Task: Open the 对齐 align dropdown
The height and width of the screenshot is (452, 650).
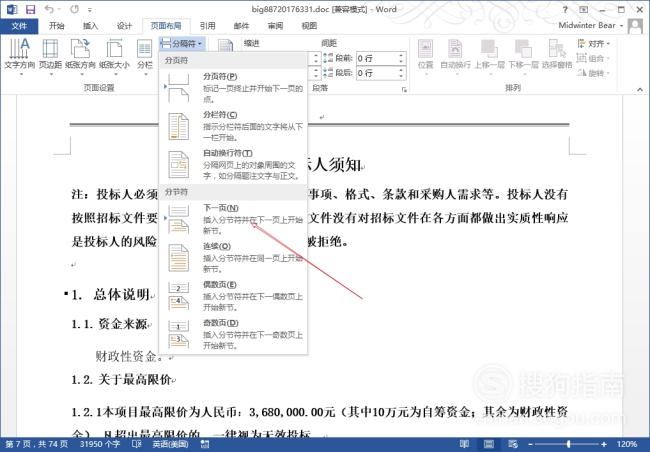Action: pos(594,44)
